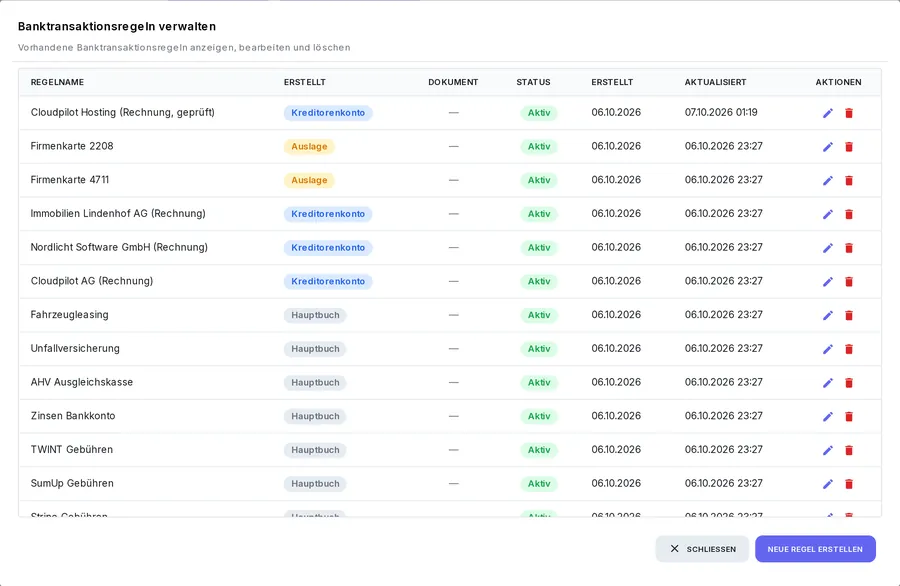Click the Schliessen button
Image resolution: width=900 pixels, height=586 pixels.
(702, 549)
